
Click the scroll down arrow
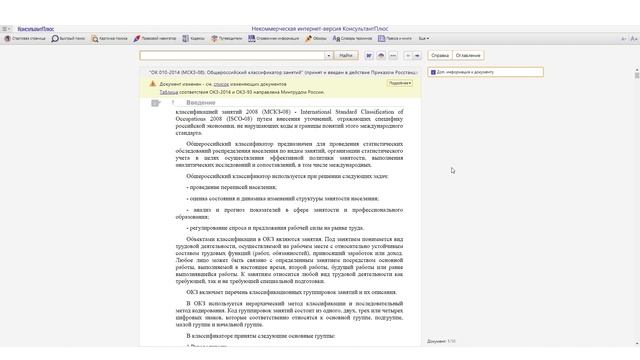[637, 344]
